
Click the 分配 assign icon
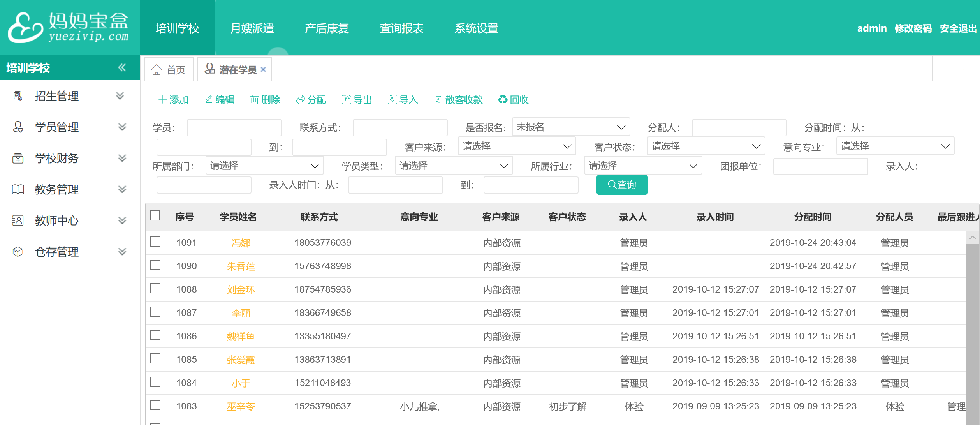(x=300, y=100)
